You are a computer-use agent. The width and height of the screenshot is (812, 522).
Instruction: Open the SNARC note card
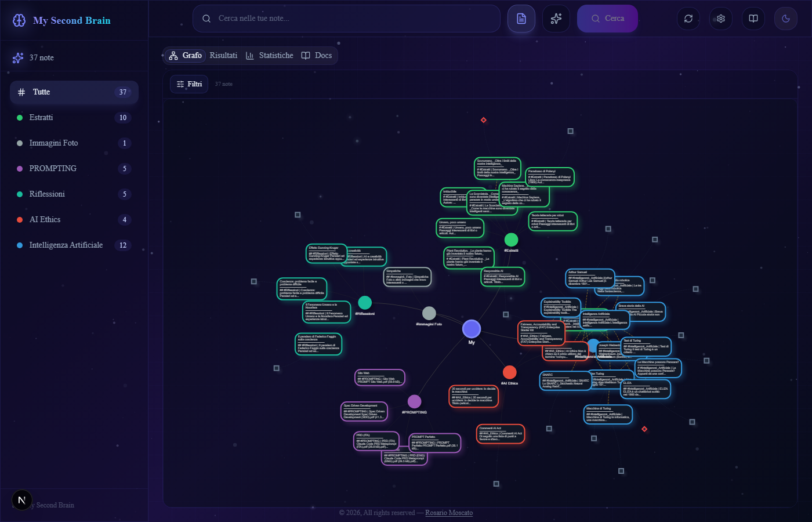pos(565,381)
